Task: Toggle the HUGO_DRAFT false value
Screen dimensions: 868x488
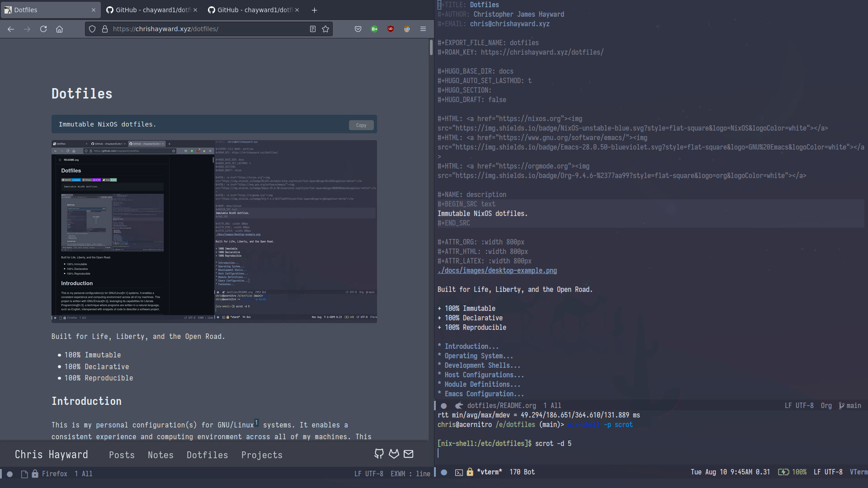Action: tap(497, 99)
